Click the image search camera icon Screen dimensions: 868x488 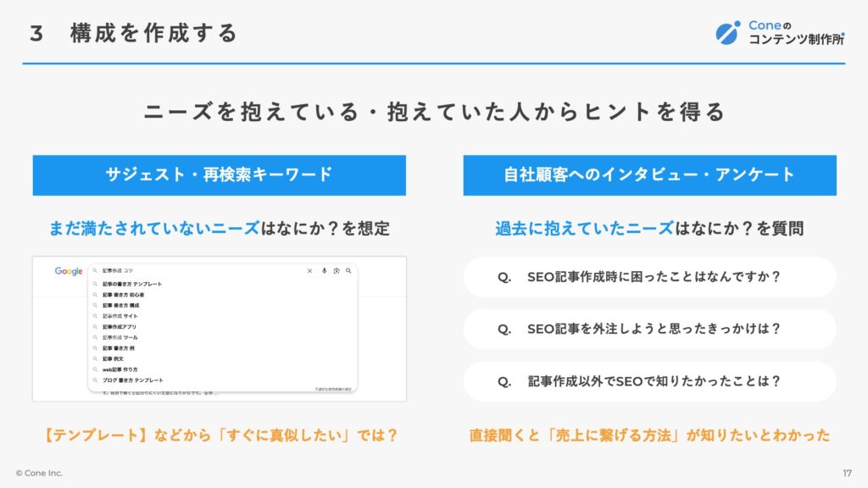[336, 270]
